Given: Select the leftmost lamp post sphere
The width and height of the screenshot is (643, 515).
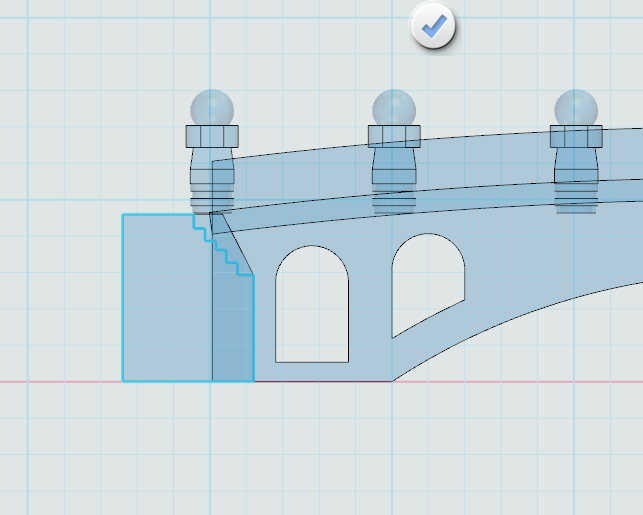Looking at the screenshot, I should 211,107.
